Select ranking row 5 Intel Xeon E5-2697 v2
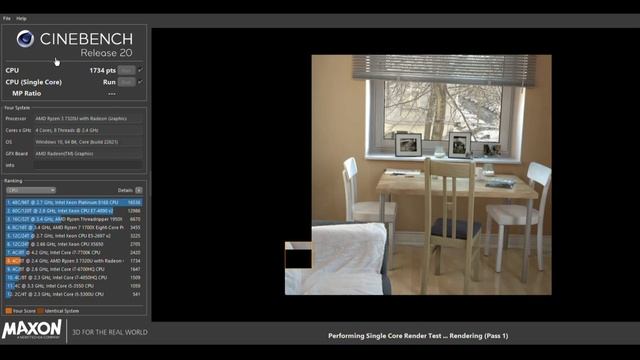This screenshot has height=360, width=640. coord(74,236)
